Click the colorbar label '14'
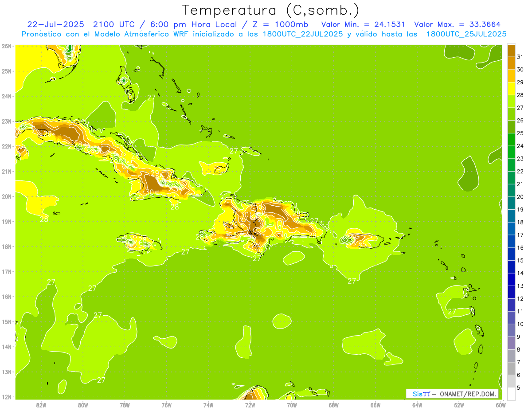Screen dimensions: 532x411 pos(520,273)
